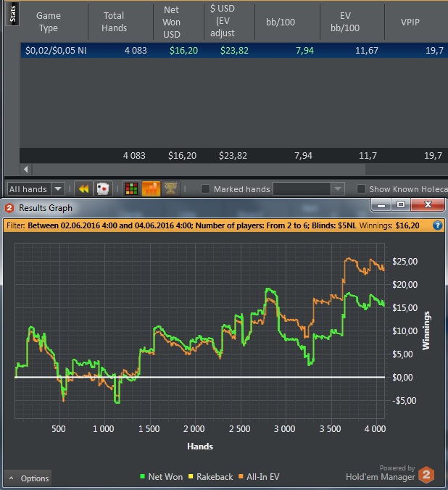Close the Results Graph window
This screenshot has width=448, height=490.
click(x=428, y=205)
